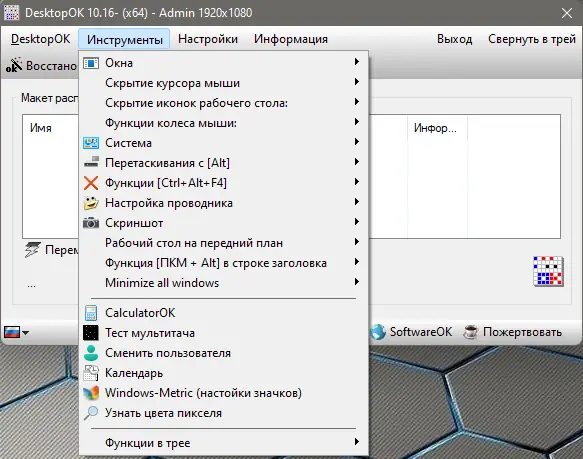The width and height of the screenshot is (583, 459).
Task: Click the Восстановить toolbar button text
Action: (x=51, y=66)
